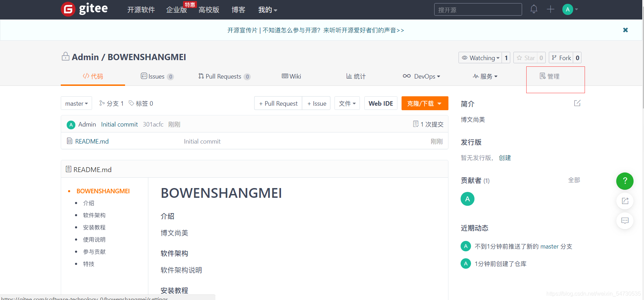Jump to 参与贡献 in README outline
This screenshot has width=644, height=300.
click(x=94, y=252)
